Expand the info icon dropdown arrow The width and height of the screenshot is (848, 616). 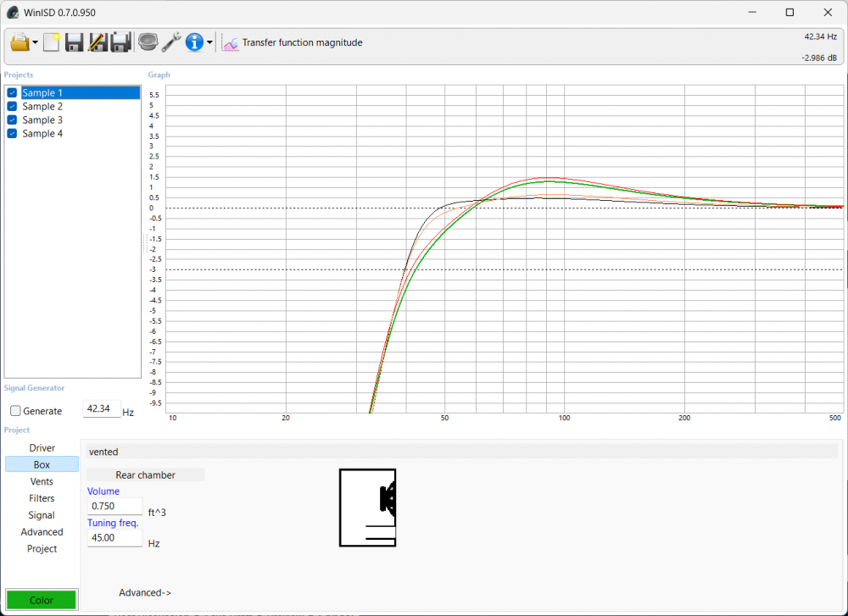pos(209,43)
